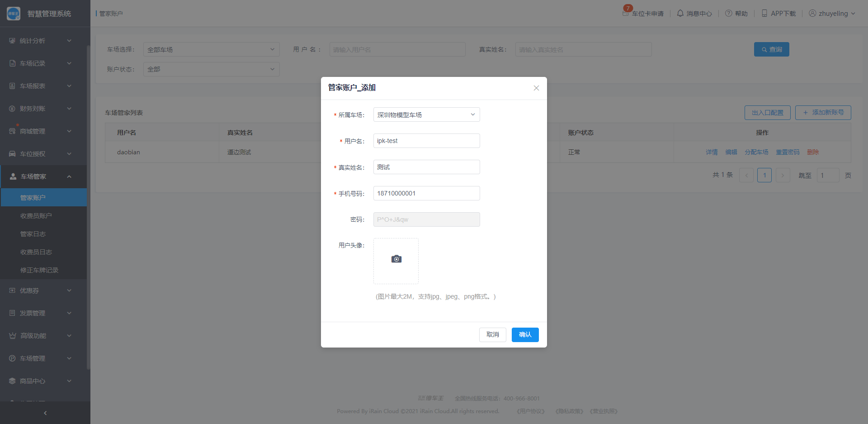Click the 车位授权 car icon

coord(12,154)
